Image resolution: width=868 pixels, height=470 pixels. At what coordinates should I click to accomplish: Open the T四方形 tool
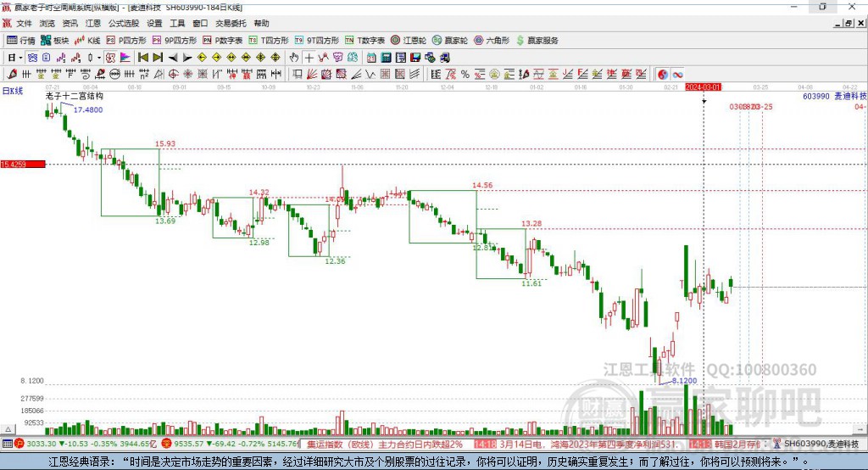click(x=269, y=41)
